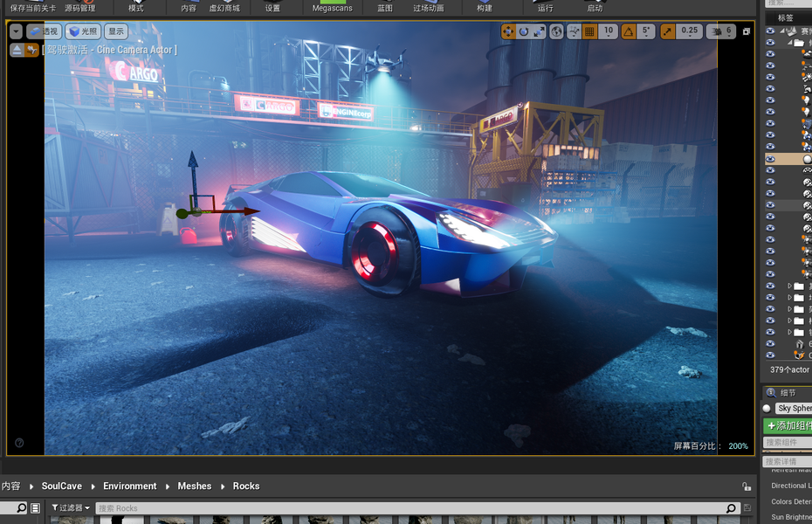812x524 pixels.
Task: Expand arrow between SoulCave and Environment
Action: (x=93, y=486)
